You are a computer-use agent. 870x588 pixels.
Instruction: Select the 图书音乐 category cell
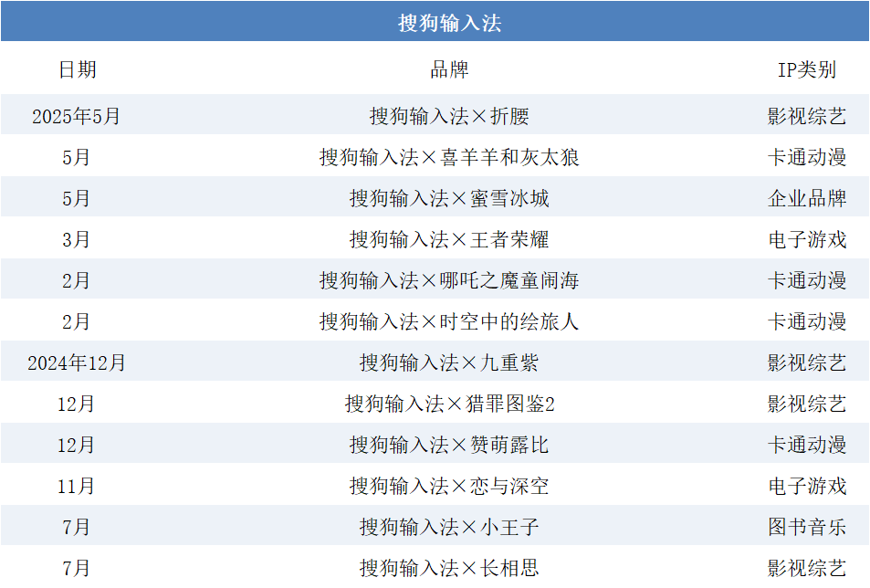(806, 527)
